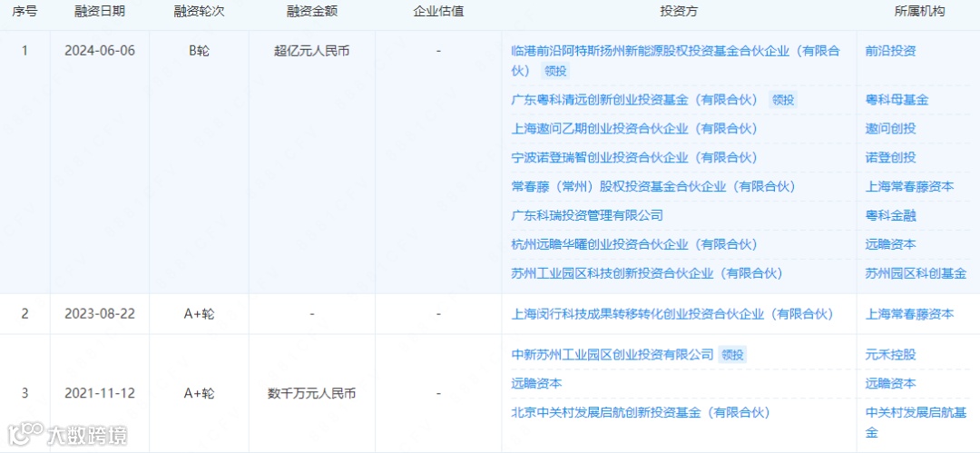Open 前沿投资 institution link
980x453 pixels.
pos(891,52)
